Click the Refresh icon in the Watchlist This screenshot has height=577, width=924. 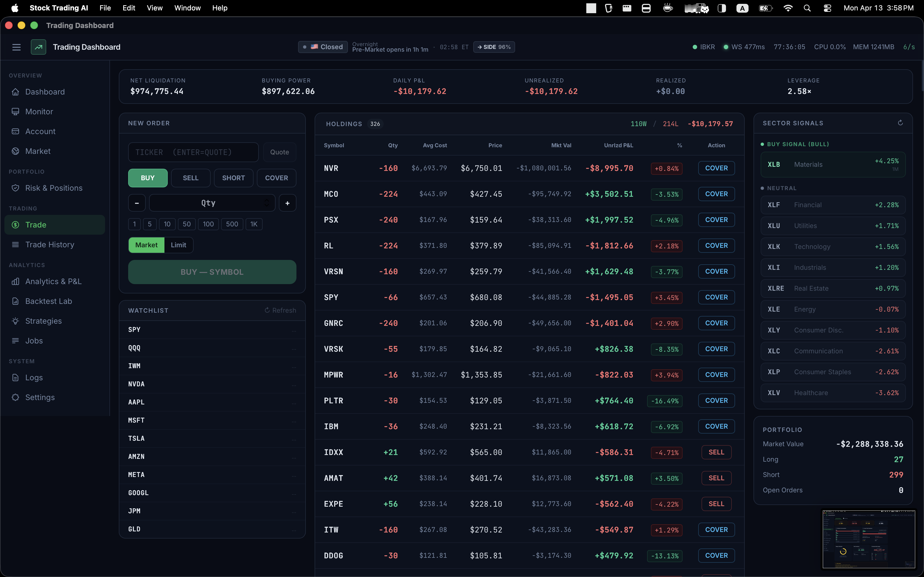[x=267, y=310]
